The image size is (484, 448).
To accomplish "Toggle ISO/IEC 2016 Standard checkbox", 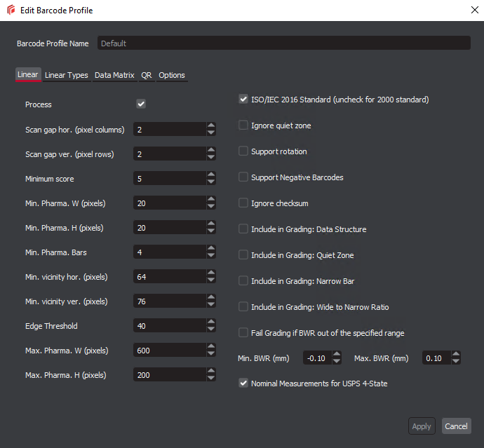I will pyautogui.click(x=243, y=100).
